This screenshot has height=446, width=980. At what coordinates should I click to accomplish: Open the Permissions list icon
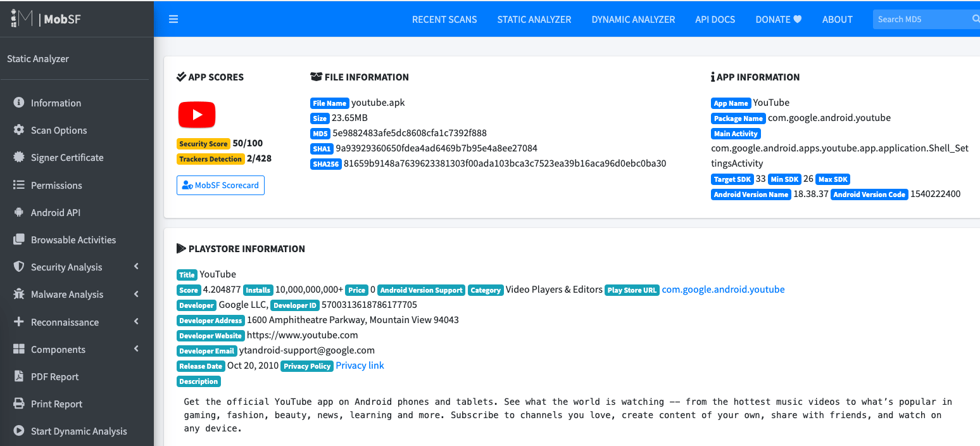coord(18,185)
